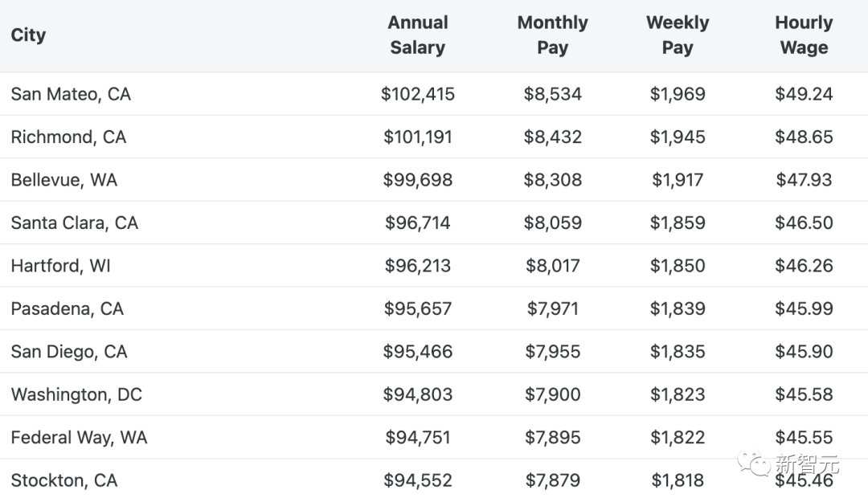Click the Hourly Wage column header
Image resolution: width=868 pixels, height=502 pixels.
point(804,35)
